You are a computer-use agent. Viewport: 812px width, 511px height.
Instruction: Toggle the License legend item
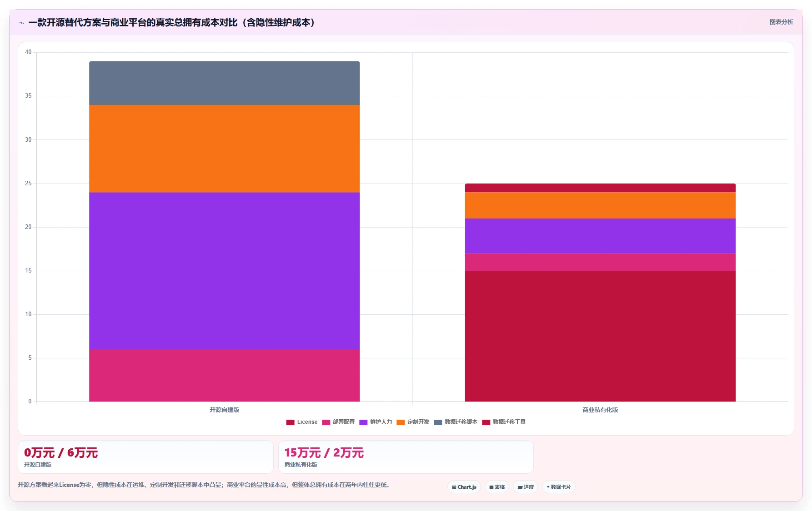[x=302, y=422]
